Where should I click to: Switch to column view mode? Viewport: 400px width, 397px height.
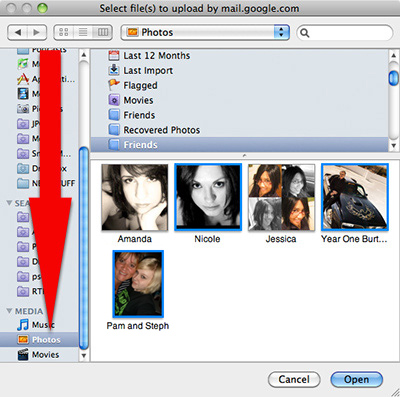pyautogui.click(x=103, y=32)
